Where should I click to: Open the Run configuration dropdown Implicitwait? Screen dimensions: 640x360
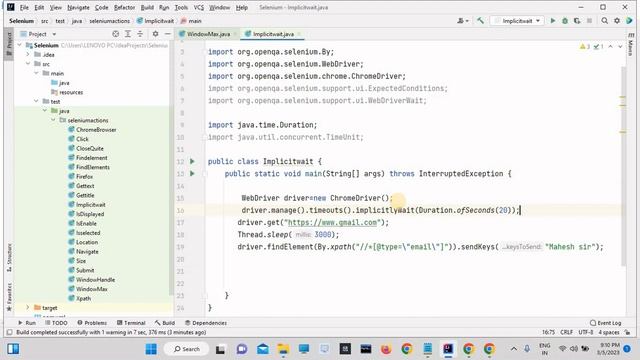click(x=517, y=20)
